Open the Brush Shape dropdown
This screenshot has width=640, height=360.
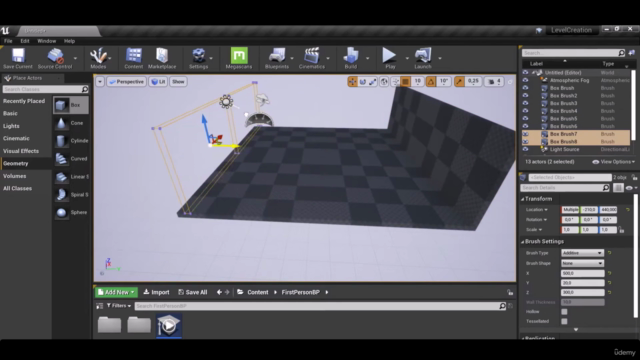(582, 263)
